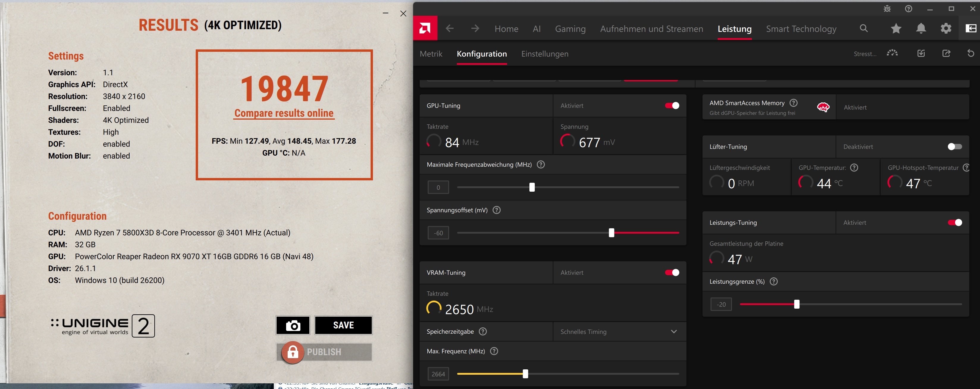Disable the GPU-Tuning toggle
The image size is (980, 389).
pyautogui.click(x=672, y=105)
